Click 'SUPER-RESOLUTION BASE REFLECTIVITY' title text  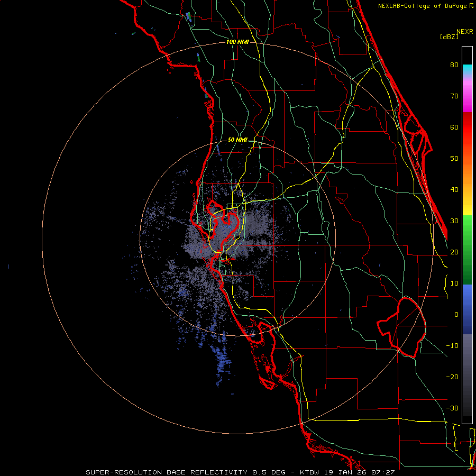(x=167, y=472)
